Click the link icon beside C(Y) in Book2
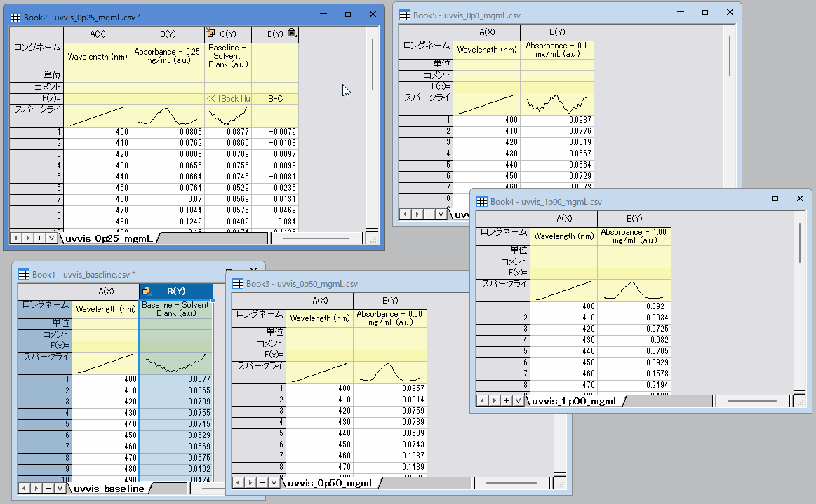 [210, 33]
